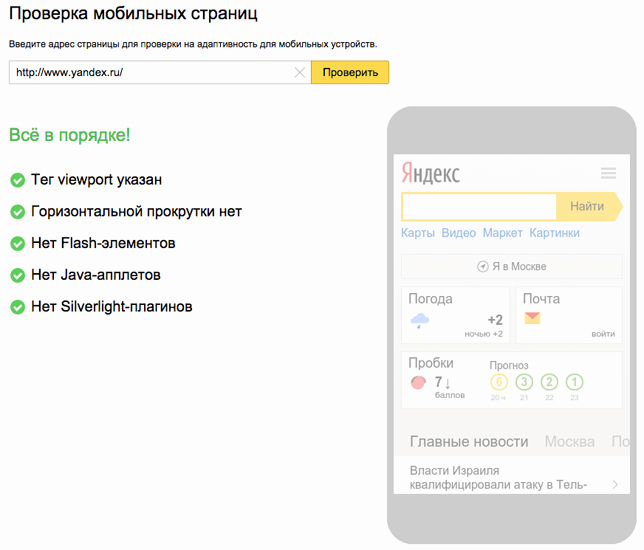This screenshot has width=644, height=550.
Task: Click the Нет Flash-элементов text
Action: pyautogui.click(x=103, y=243)
